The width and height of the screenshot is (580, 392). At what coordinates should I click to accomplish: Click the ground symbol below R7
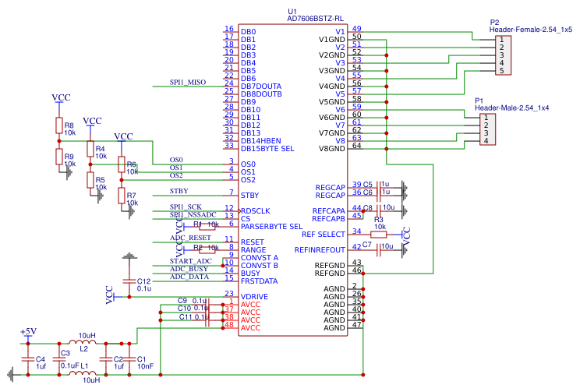tap(130, 211)
